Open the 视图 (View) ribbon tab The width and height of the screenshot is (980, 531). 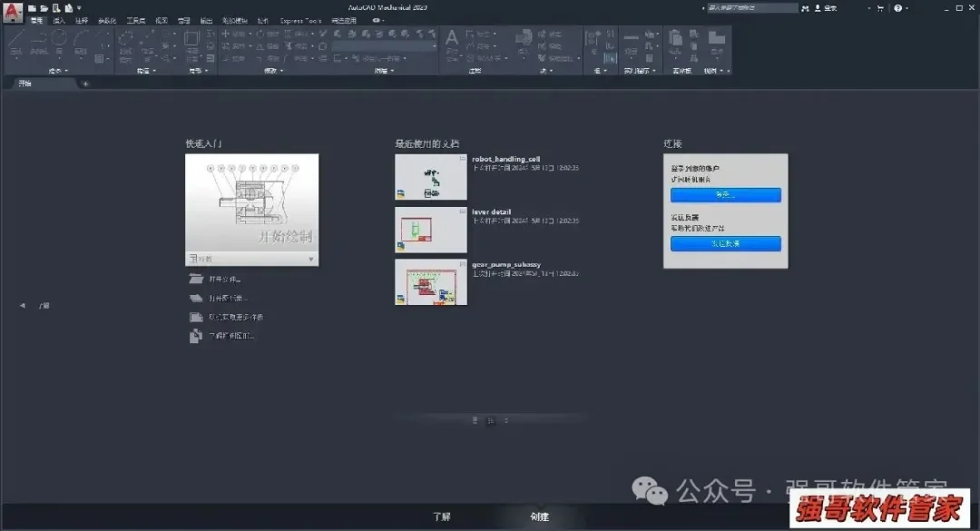pos(162,21)
